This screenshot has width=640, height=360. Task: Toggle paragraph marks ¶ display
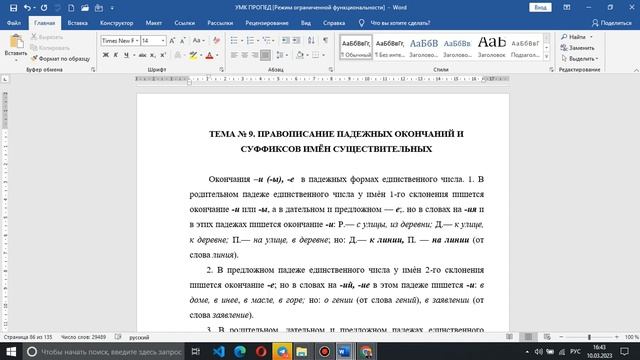(x=325, y=40)
